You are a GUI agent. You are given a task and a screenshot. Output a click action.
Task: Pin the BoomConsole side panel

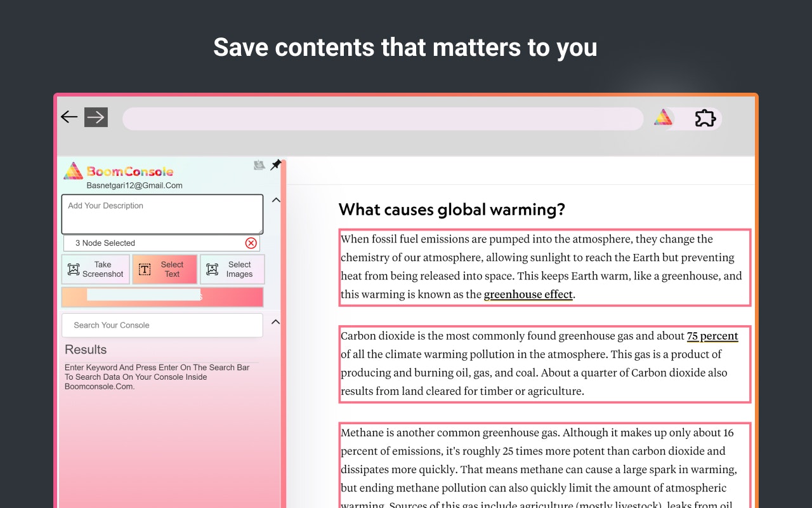click(275, 165)
